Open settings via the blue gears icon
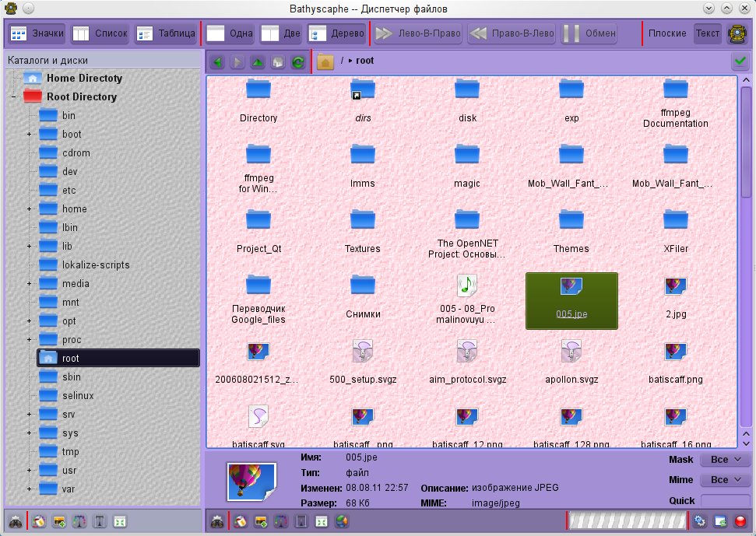The image size is (756, 536). [700, 521]
